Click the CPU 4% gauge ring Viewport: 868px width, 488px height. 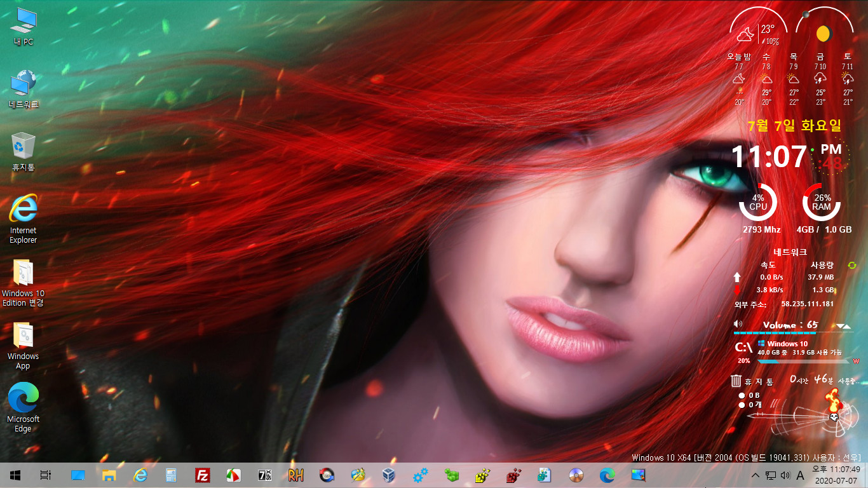click(x=758, y=202)
